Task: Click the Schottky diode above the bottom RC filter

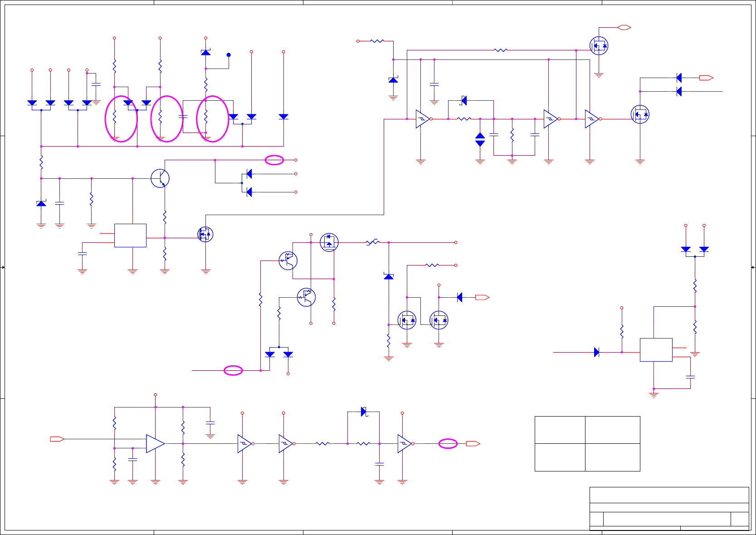Action: tap(364, 412)
